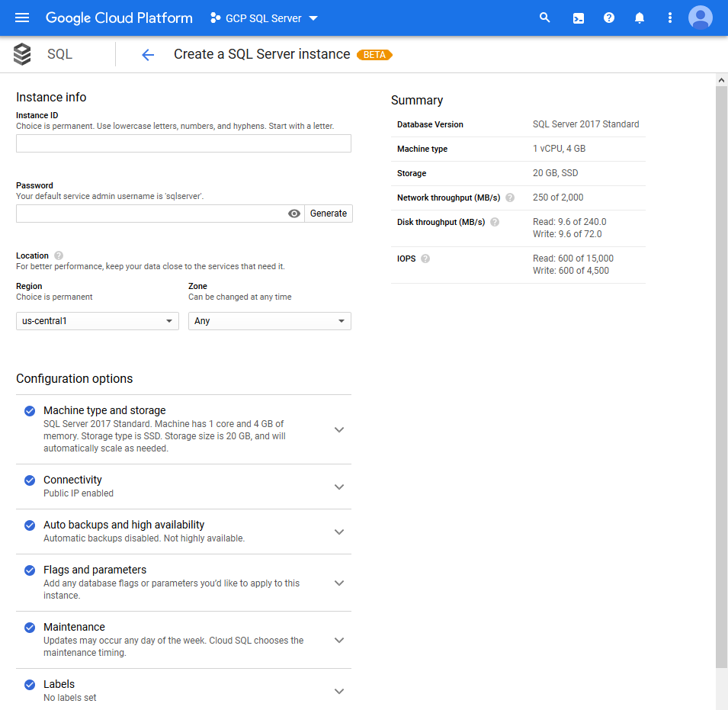The width and height of the screenshot is (728, 710).
Task: Click '250 of 2,000' throughput value
Action: [x=557, y=198]
